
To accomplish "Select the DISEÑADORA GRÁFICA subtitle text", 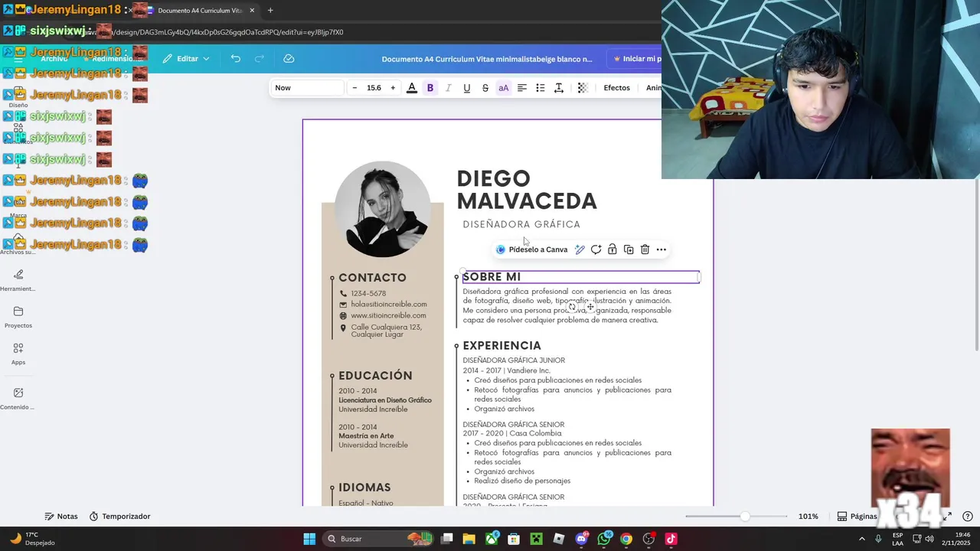I will (x=521, y=224).
